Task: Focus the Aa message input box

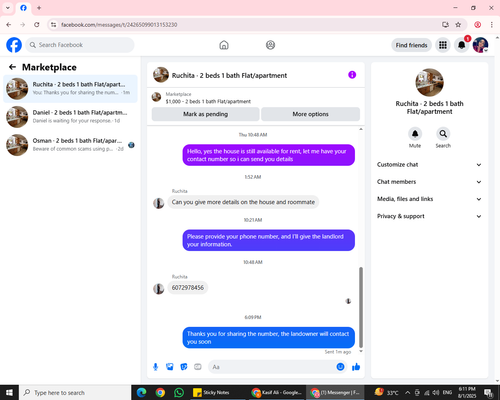Action: point(272,367)
